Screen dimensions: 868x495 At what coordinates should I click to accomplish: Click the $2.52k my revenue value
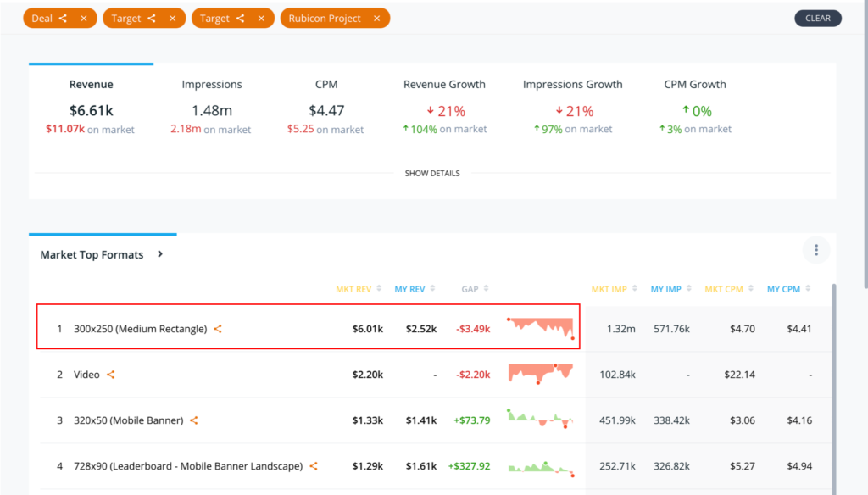tap(421, 329)
